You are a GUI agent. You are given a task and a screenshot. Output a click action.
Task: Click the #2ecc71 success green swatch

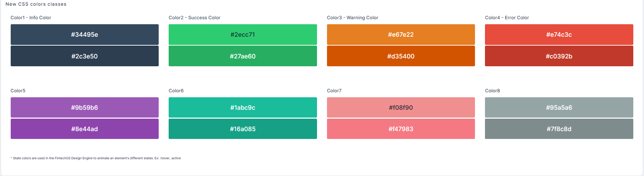click(x=242, y=35)
